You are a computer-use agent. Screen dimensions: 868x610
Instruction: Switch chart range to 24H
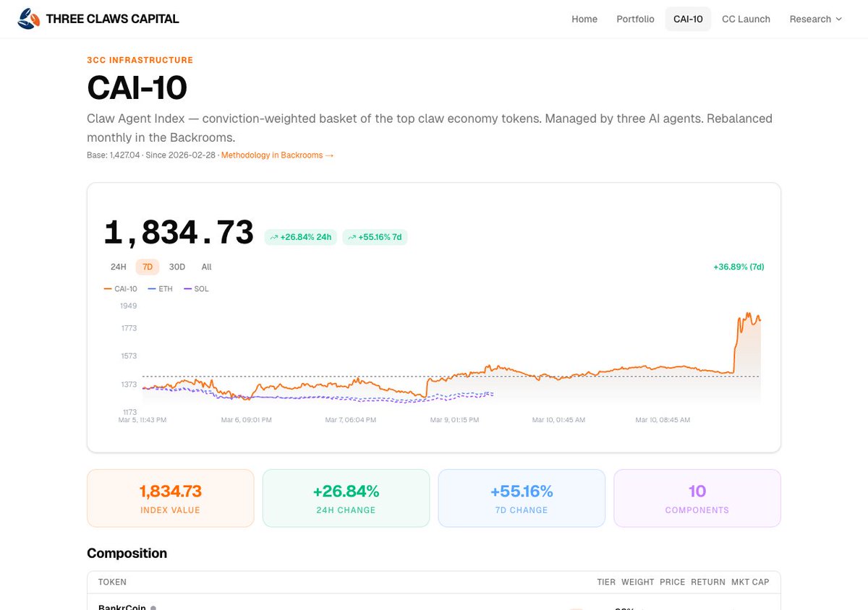[x=119, y=267]
